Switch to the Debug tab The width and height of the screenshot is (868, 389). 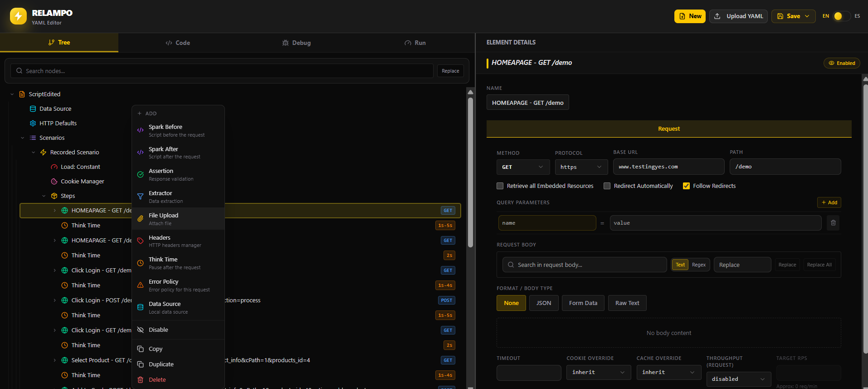click(x=296, y=43)
